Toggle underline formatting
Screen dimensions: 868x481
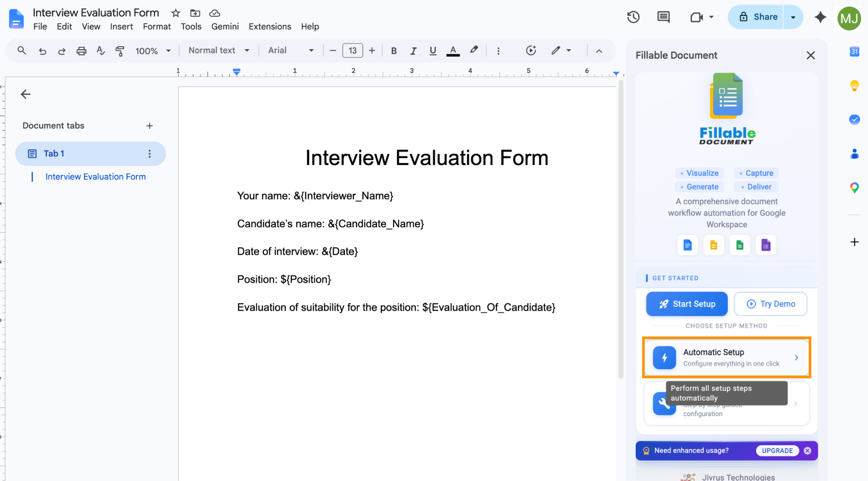click(x=433, y=51)
